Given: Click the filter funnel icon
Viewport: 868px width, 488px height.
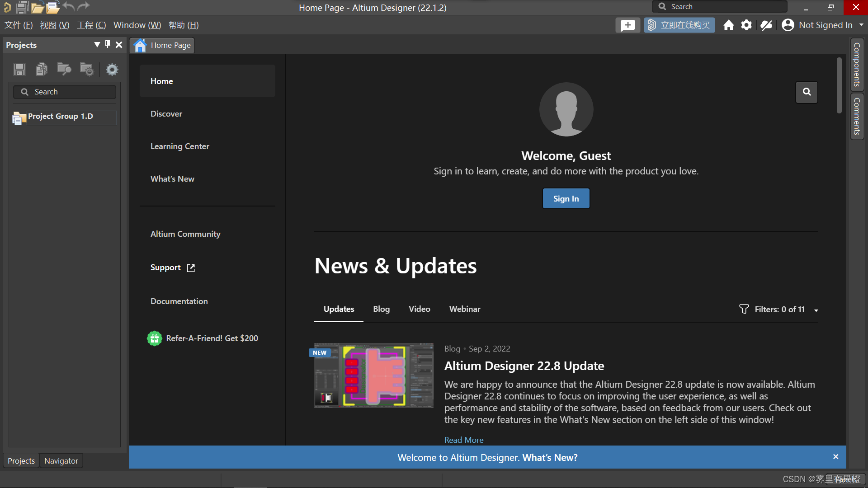Looking at the screenshot, I should tap(744, 309).
